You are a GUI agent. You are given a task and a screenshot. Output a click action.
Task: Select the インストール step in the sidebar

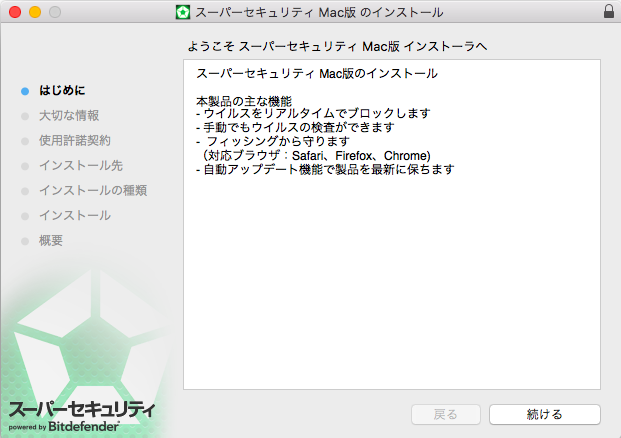[x=75, y=215]
